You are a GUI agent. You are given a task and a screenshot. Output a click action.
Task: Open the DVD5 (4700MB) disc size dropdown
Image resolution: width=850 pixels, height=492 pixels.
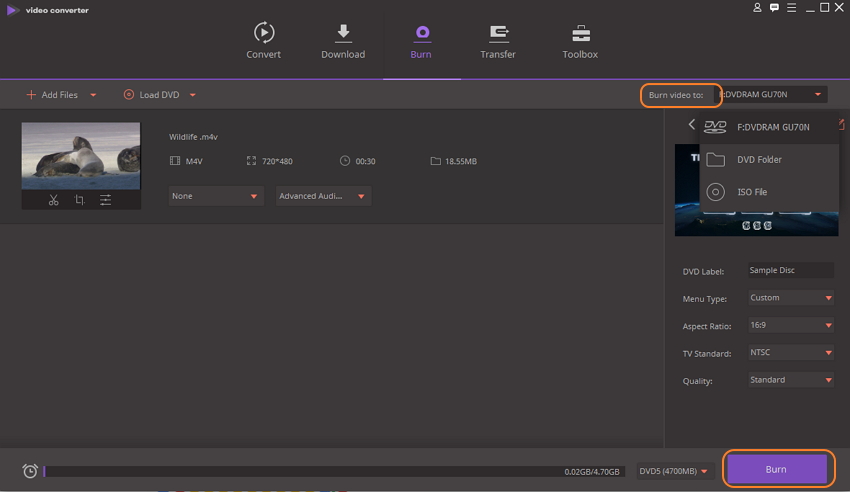[673, 471]
